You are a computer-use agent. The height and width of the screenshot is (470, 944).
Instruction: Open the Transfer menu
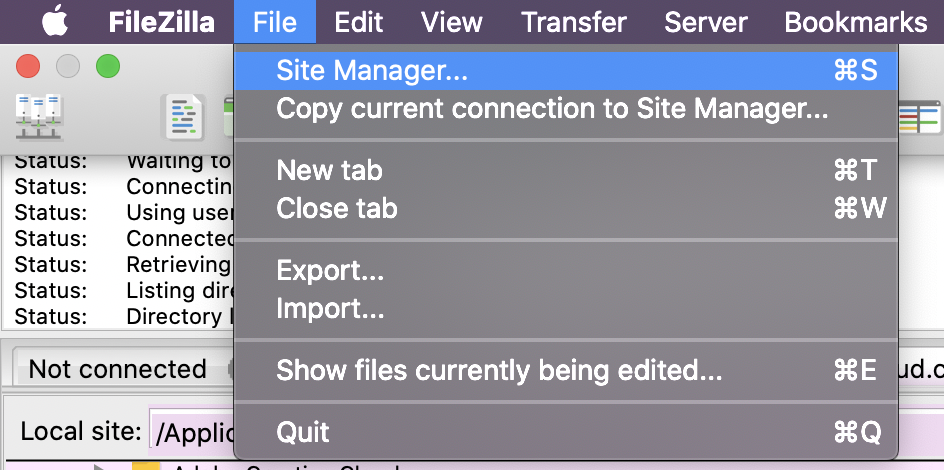tap(574, 22)
